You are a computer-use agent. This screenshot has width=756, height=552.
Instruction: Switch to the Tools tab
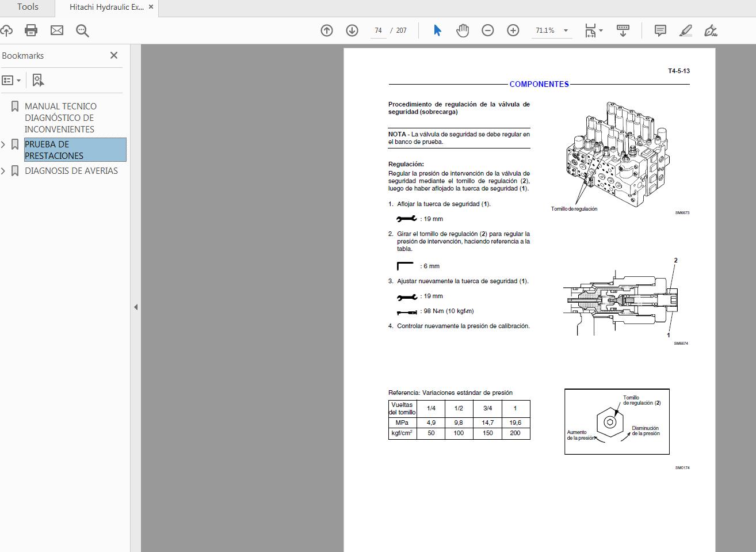click(28, 7)
